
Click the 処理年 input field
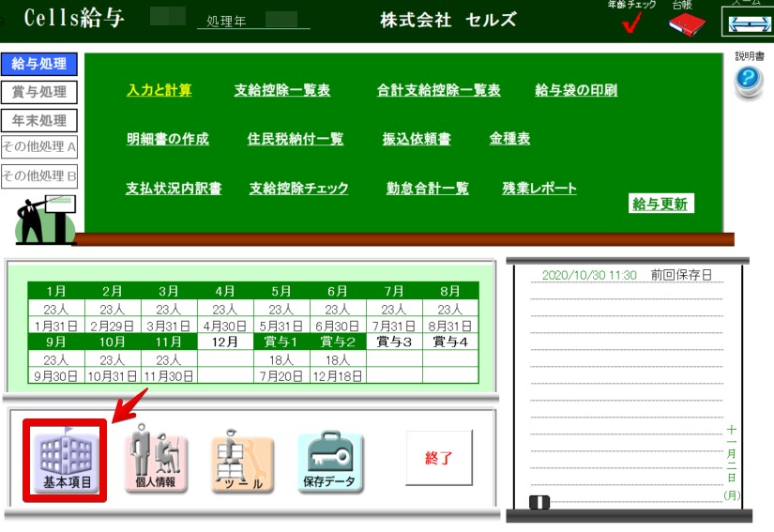(x=281, y=19)
